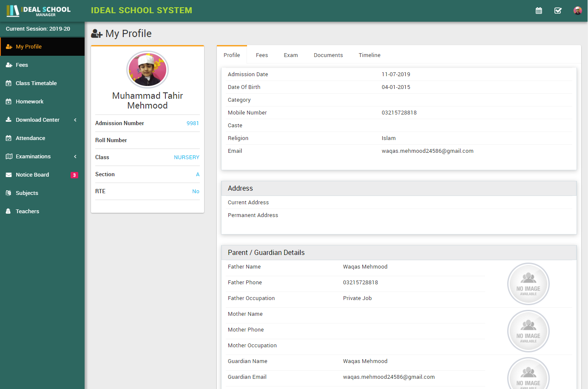Switch to the Timeline tab
Image resolution: width=588 pixels, height=389 pixels.
pos(369,55)
